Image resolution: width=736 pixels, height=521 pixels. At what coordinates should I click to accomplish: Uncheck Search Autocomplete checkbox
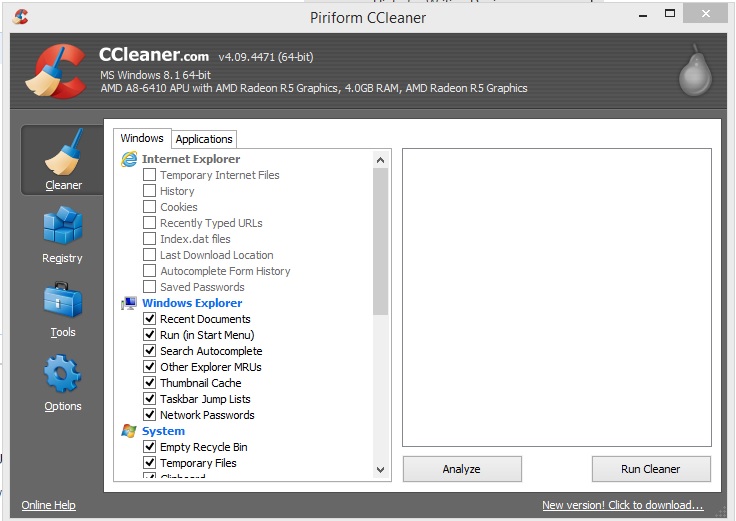click(149, 351)
